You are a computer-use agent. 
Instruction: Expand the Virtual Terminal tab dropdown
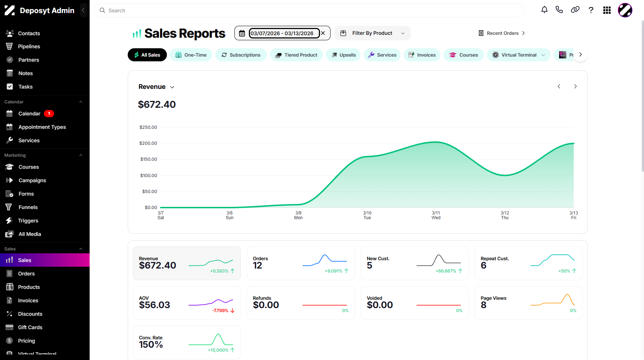pos(543,55)
